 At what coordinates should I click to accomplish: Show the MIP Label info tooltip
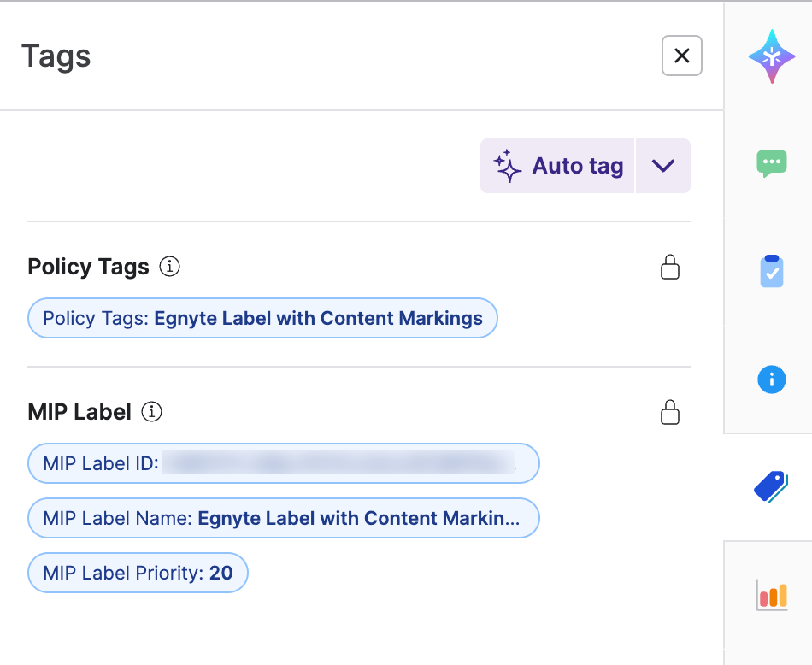pos(151,412)
